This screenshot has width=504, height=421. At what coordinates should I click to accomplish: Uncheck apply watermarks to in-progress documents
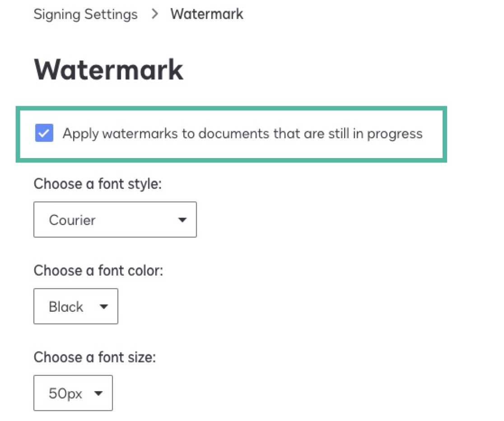click(x=44, y=133)
